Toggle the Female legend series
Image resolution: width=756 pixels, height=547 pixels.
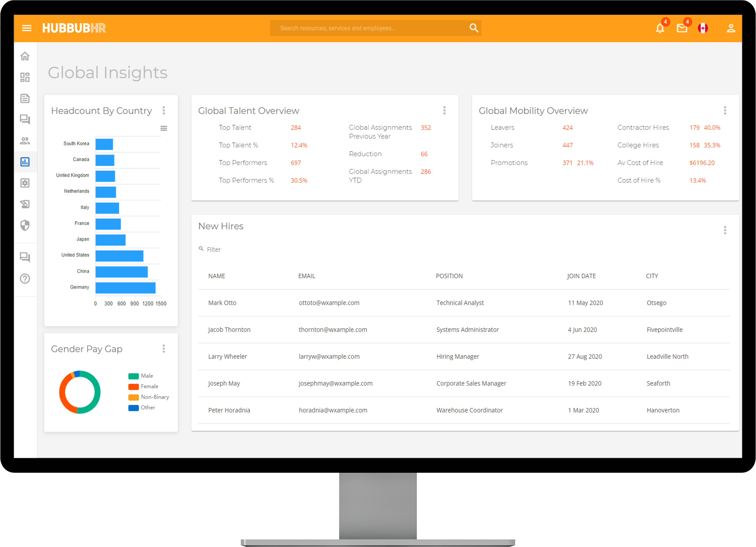[149, 387]
